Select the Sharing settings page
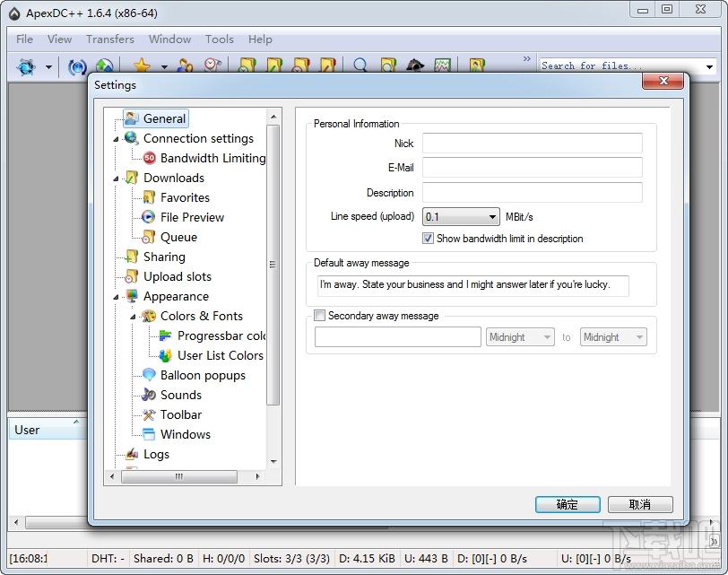728x575 pixels. coord(164,257)
